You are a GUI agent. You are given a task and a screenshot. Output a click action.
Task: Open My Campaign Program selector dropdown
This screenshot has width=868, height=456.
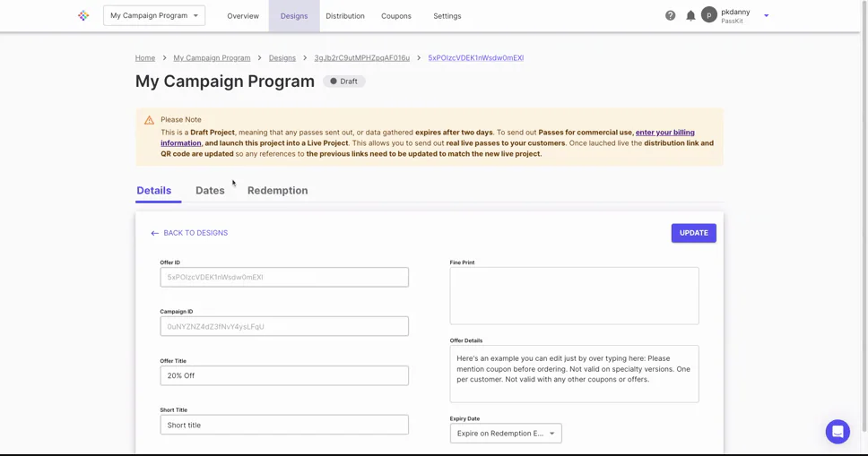[154, 15]
